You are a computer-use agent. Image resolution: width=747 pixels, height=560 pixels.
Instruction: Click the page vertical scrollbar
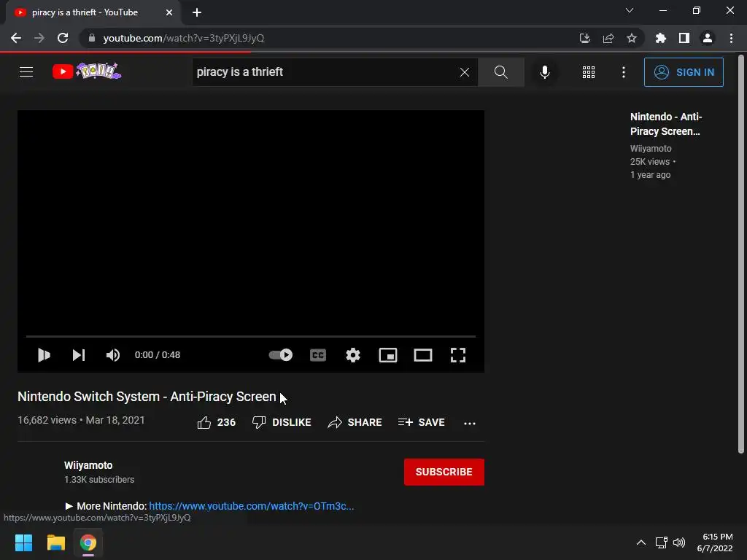point(741,254)
